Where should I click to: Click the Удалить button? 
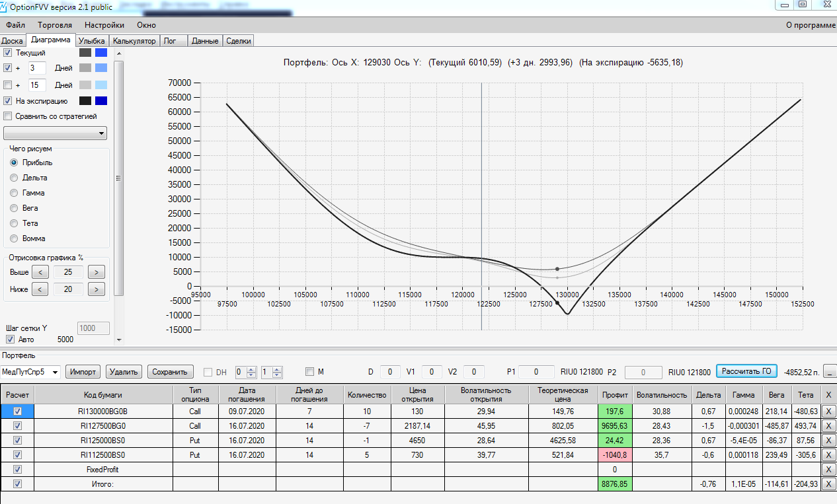(x=124, y=372)
